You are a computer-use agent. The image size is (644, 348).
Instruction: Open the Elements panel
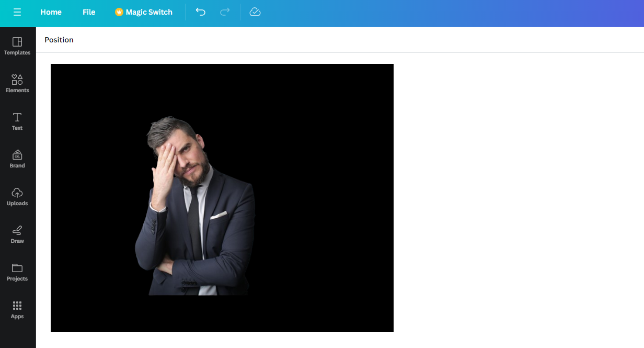point(17,84)
